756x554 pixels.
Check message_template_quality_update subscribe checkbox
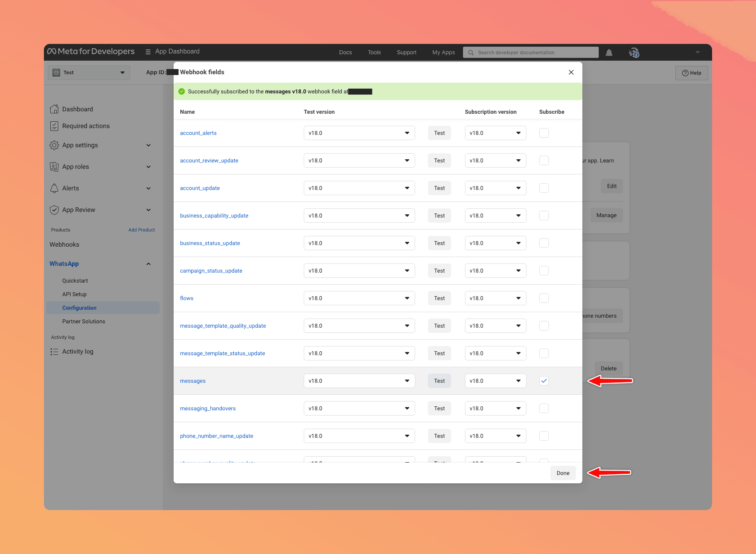(544, 326)
